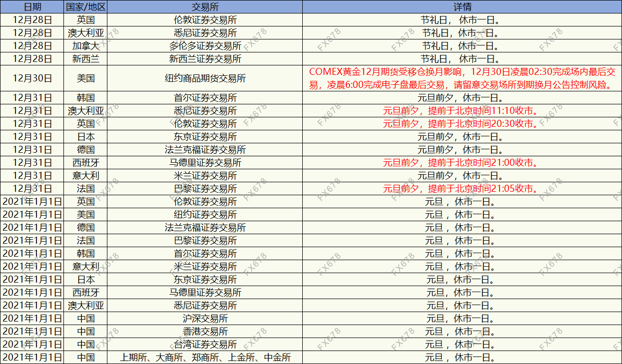Viewport: 622px width, 364px height.
Task: Select 中国 in the 香港交易所 row
Action: pyautogui.click(x=85, y=332)
